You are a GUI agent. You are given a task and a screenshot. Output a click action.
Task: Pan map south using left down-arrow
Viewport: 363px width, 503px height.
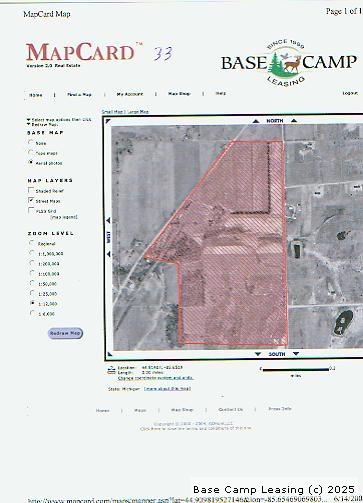pos(258,354)
